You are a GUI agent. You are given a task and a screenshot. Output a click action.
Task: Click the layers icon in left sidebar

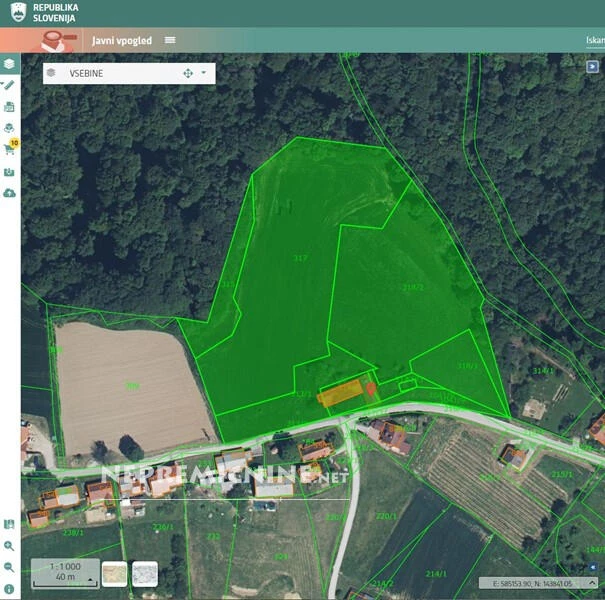click(x=9, y=63)
